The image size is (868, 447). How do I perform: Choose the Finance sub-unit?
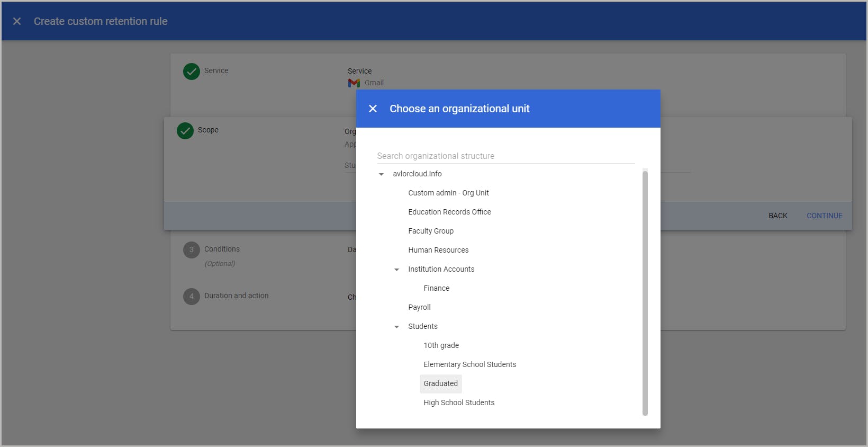436,288
